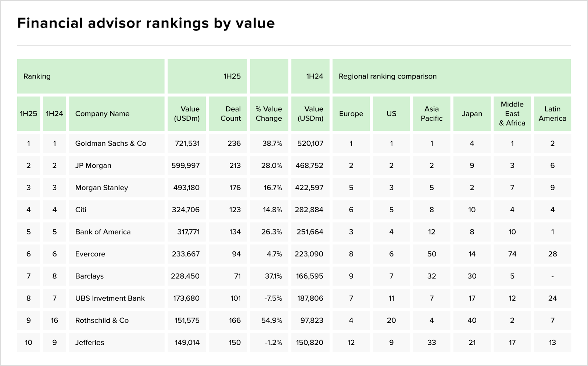Click the '38.7%' value change cell
Screen dimensions: 588x366
click(x=269, y=144)
